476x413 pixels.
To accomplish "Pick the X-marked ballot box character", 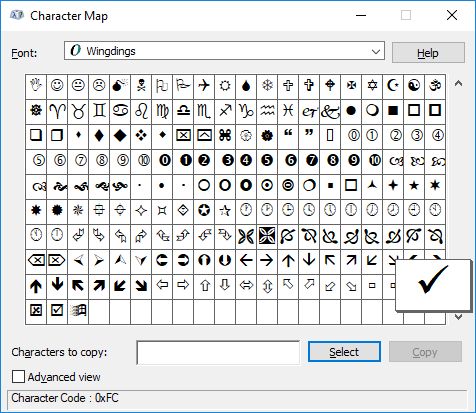I will click(36, 310).
